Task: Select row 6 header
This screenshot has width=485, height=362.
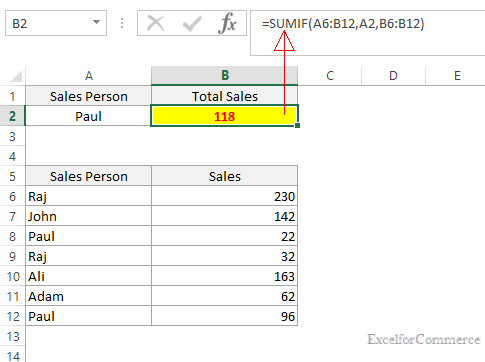Action: (12, 196)
